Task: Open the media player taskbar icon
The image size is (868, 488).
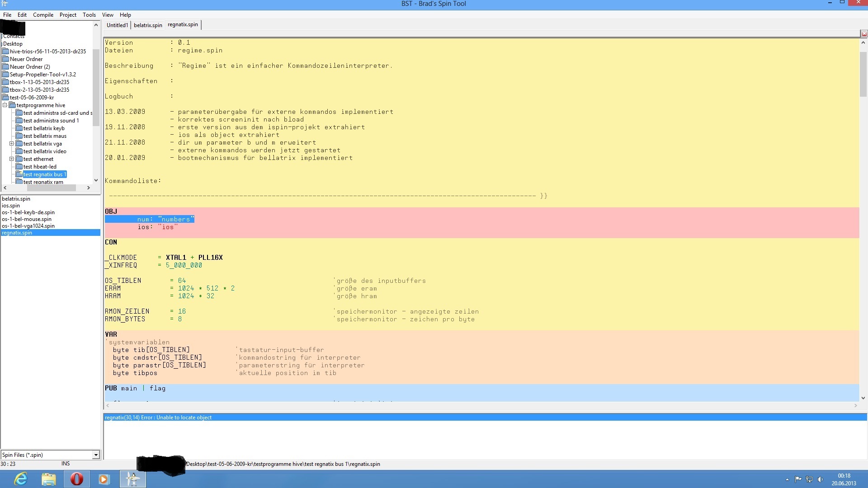Action: click(x=104, y=479)
